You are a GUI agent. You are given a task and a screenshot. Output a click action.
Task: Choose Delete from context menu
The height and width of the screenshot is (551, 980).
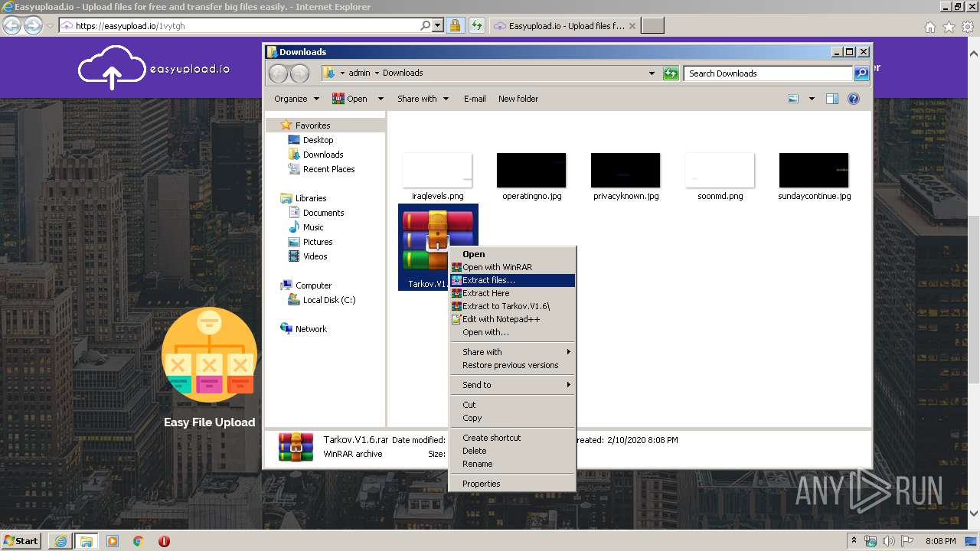511,451
